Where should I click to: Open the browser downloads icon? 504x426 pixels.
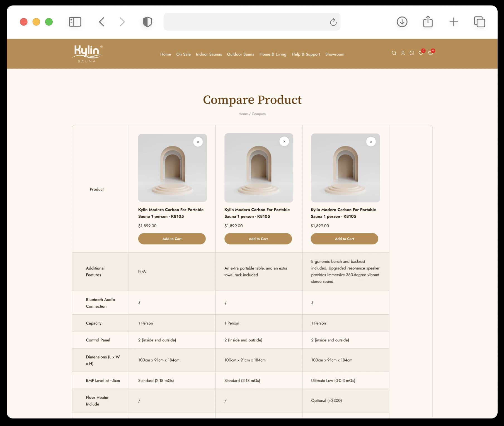(402, 22)
